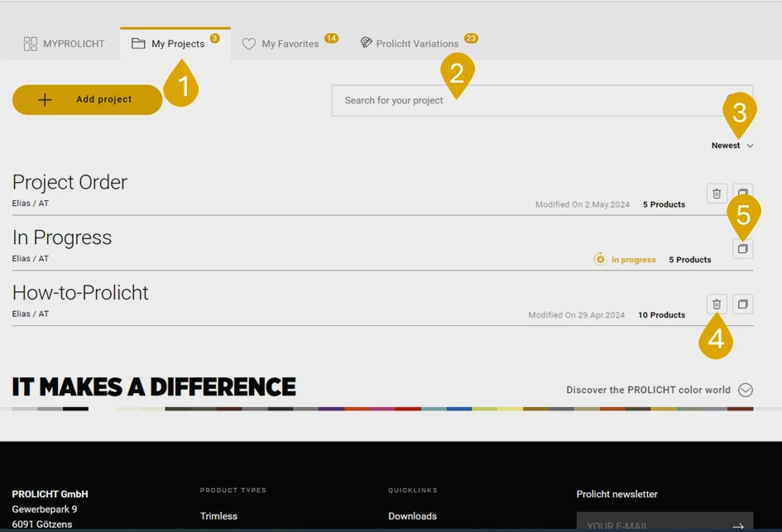Delete the How-to-Prolicht project
This screenshot has height=532, width=782.
coord(716,304)
